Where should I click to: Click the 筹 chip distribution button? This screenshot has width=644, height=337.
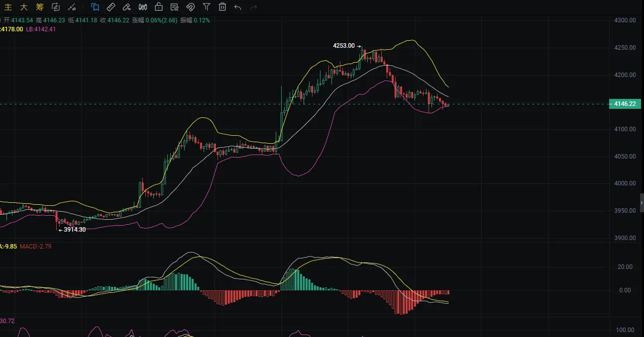40,7
